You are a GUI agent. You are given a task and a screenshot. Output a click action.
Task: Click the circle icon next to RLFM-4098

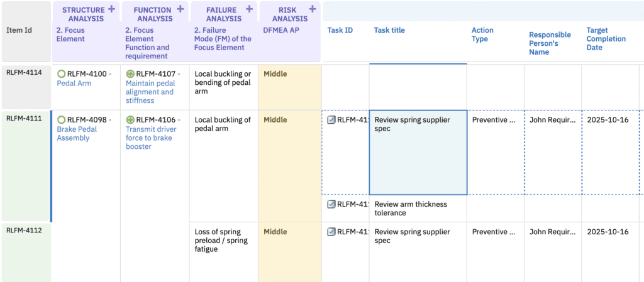[x=61, y=120]
